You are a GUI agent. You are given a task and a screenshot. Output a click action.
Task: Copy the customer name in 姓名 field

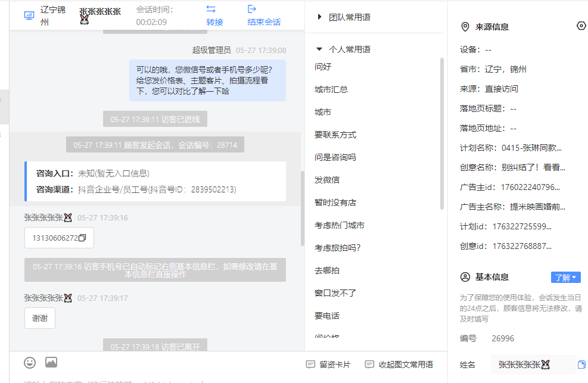click(x=581, y=365)
